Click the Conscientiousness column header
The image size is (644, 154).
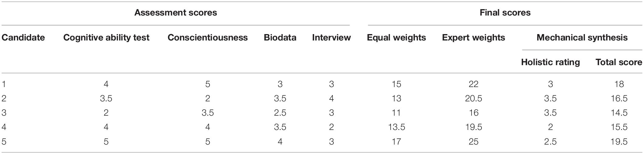[207, 37]
